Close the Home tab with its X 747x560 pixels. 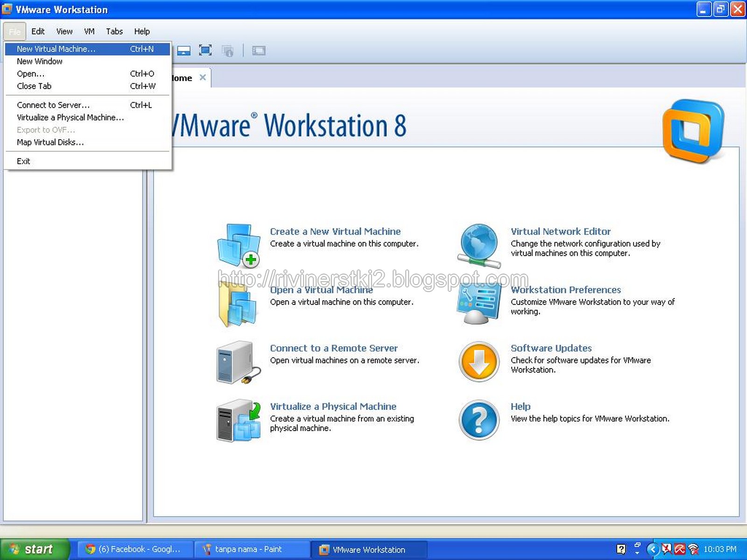[x=203, y=77]
